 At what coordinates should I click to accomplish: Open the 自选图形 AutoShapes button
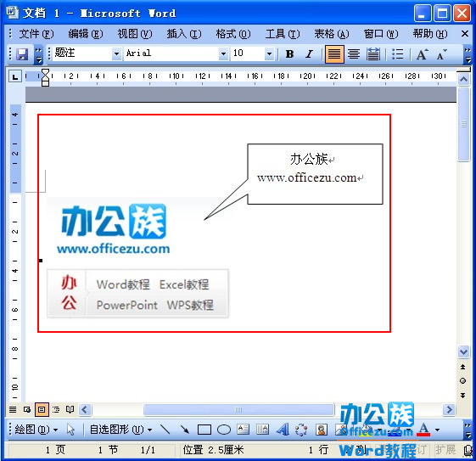tap(120, 430)
